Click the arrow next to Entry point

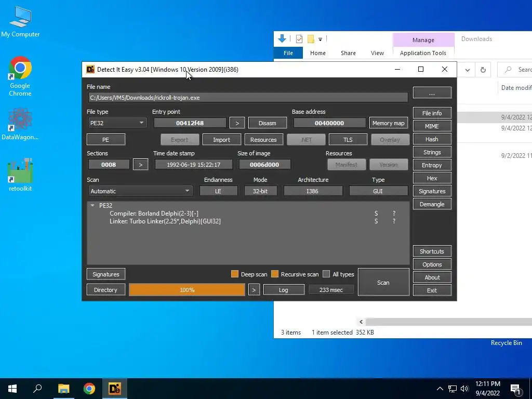click(237, 123)
